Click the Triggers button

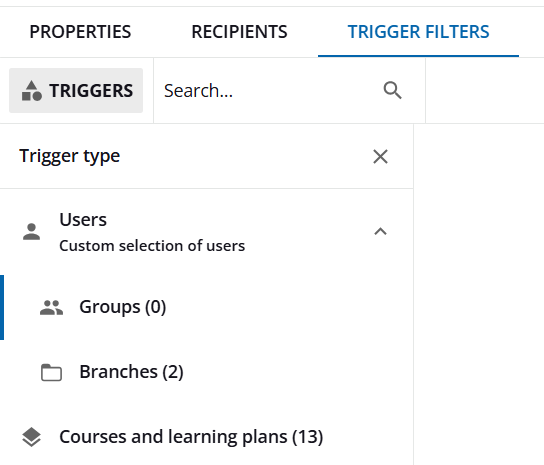76,91
